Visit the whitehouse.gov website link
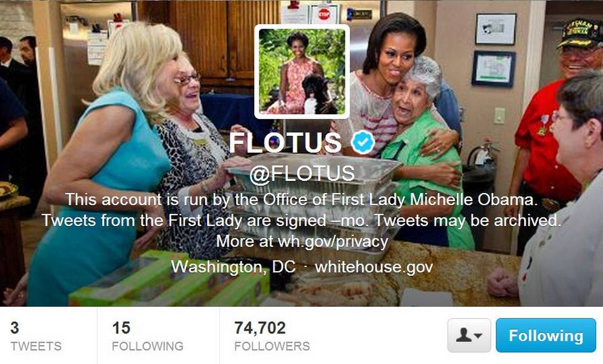The image size is (603, 364). coord(374,267)
